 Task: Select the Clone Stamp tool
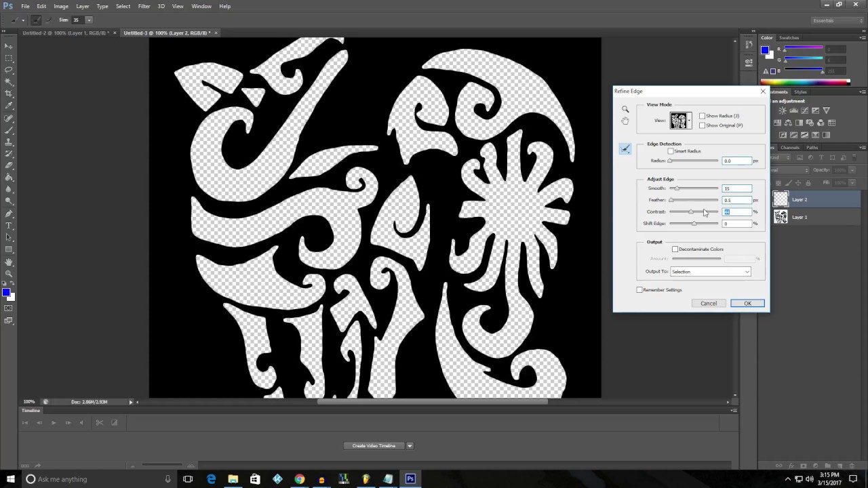tap(9, 142)
